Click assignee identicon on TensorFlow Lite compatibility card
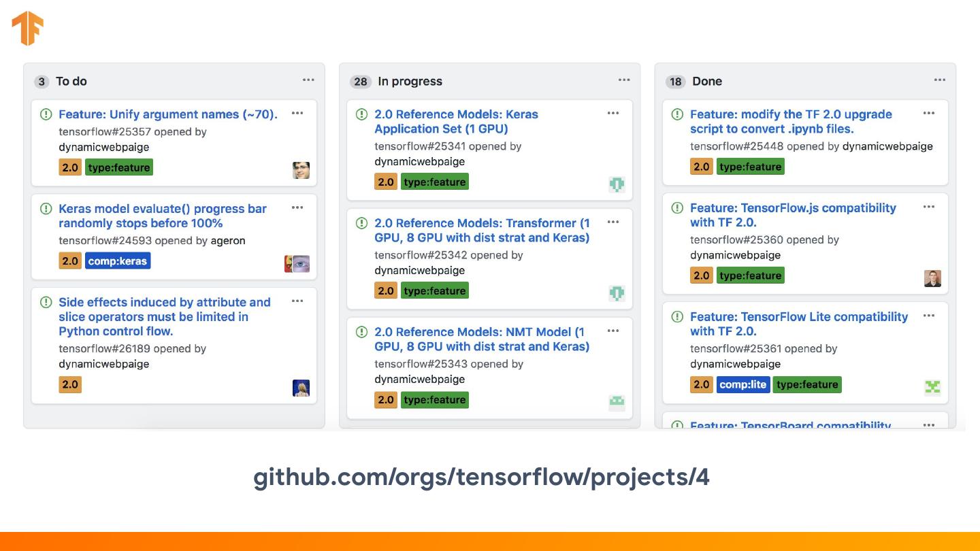Viewport: 980px width, 551px height. (x=932, y=387)
